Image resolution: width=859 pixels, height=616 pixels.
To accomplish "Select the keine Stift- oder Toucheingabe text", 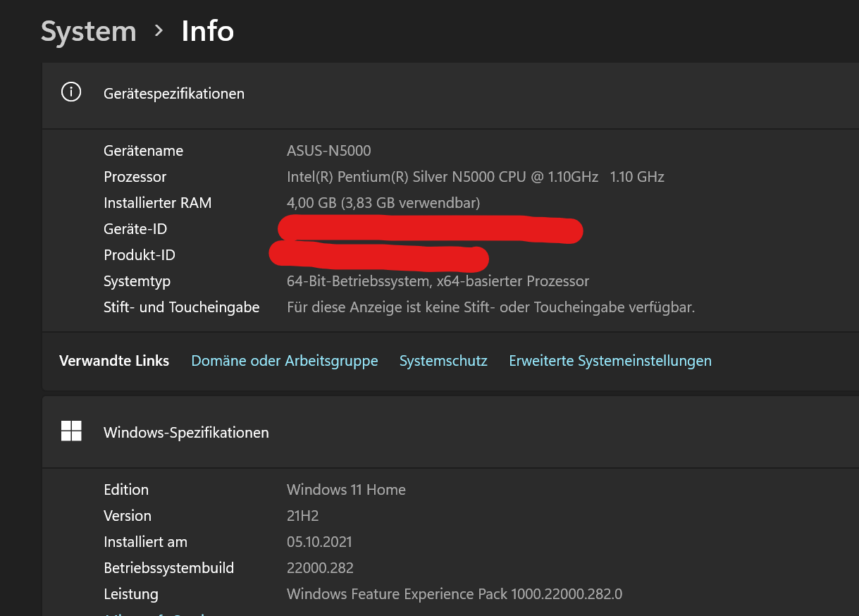I will coord(491,307).
